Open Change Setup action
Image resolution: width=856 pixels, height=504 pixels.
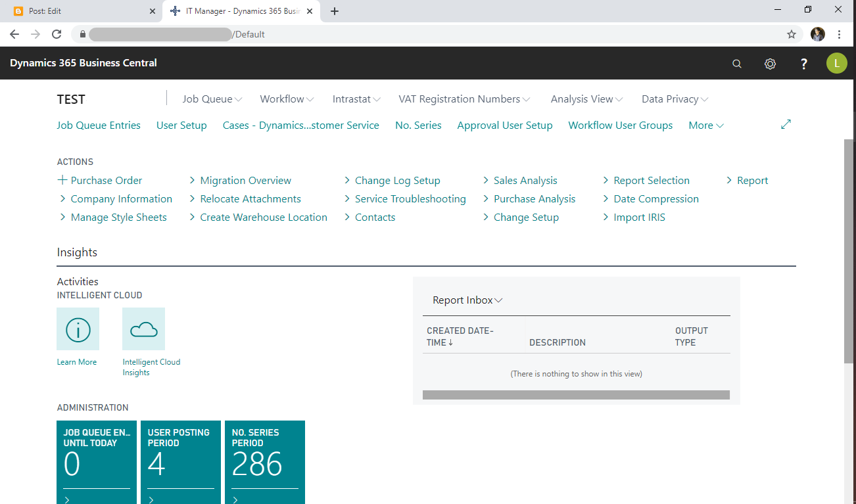pyautogui.click(x=521, y=218)
